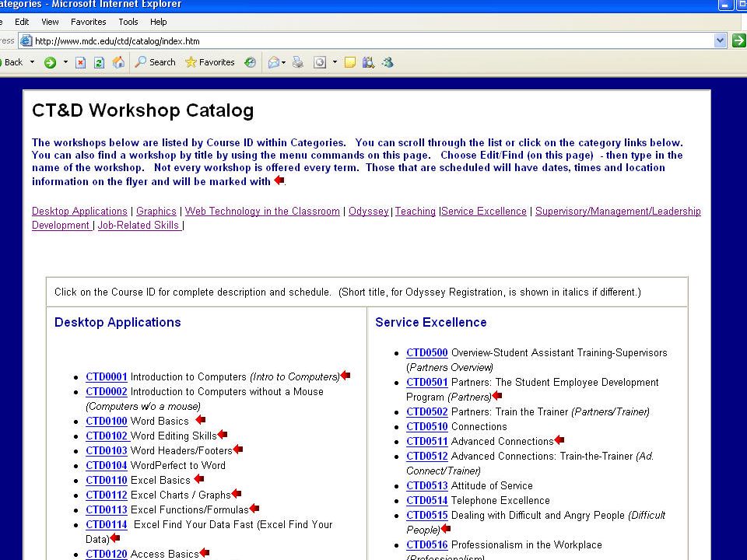This screenshot has width=747, height=560.
Task: Click the Edit page icon in toolbar
Action: coord(320,62)
